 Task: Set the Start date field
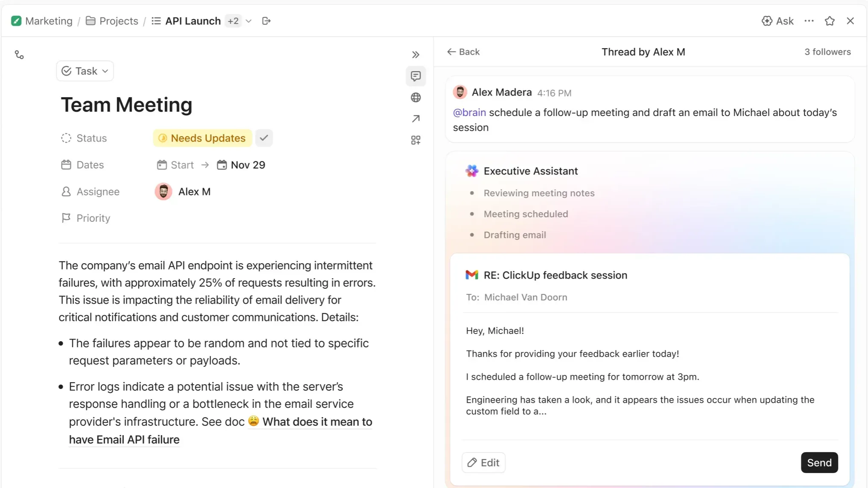click(175, 165)
